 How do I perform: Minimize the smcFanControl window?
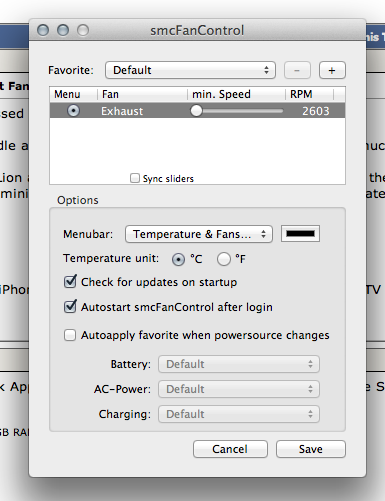63,30
